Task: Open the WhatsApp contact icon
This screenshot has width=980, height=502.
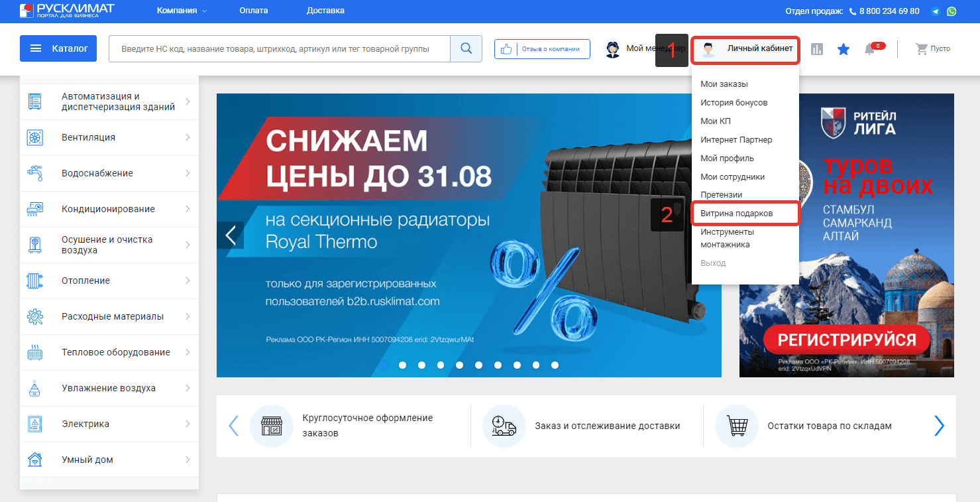Action: pyautogui.click(x=952, y=11)
